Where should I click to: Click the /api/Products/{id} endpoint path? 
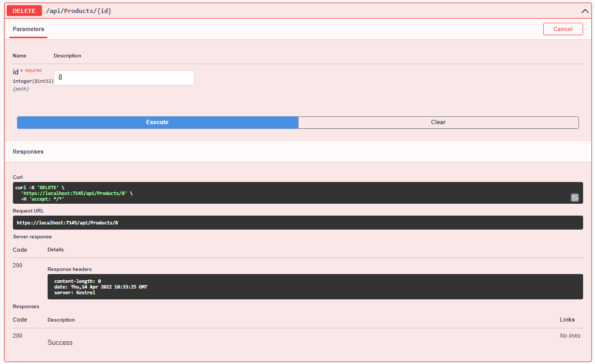pyautogui.click(x=79, y=11)
